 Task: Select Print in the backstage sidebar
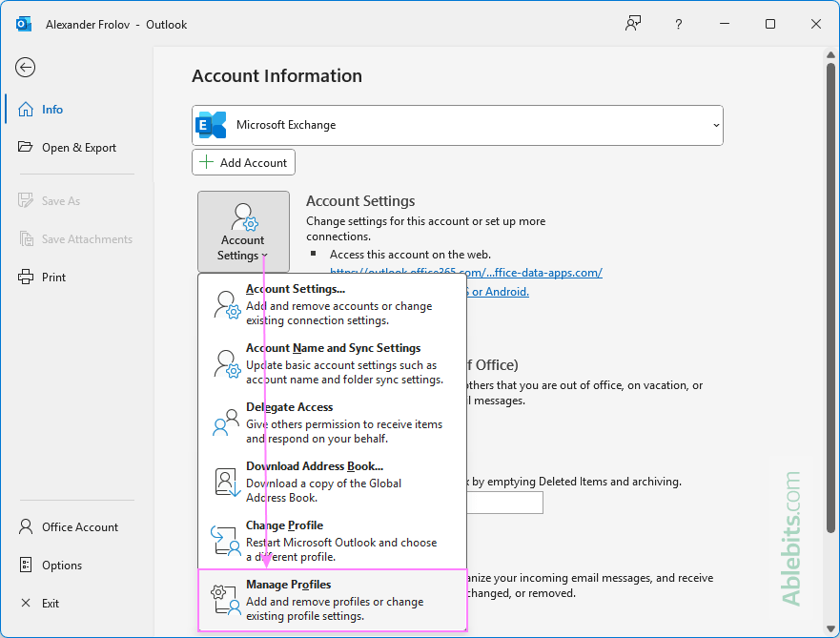79,277
